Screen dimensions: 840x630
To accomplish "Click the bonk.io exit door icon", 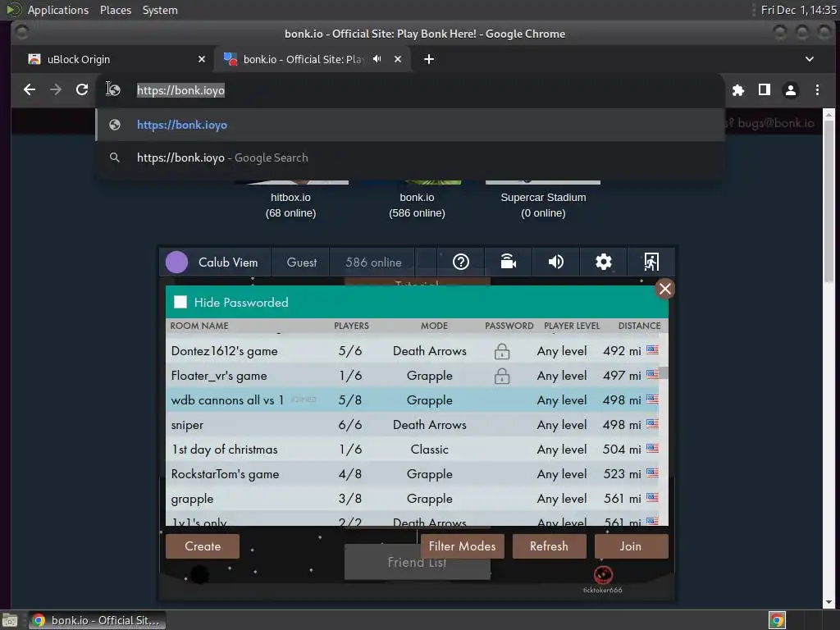I will click(651, 262).
